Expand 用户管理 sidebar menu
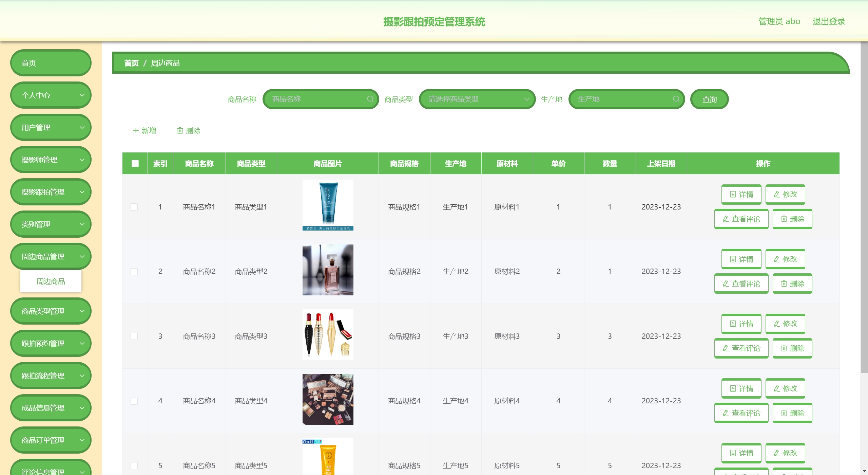Image resolution: width=868 pixels, height=475 pixels. pos(51,128)
